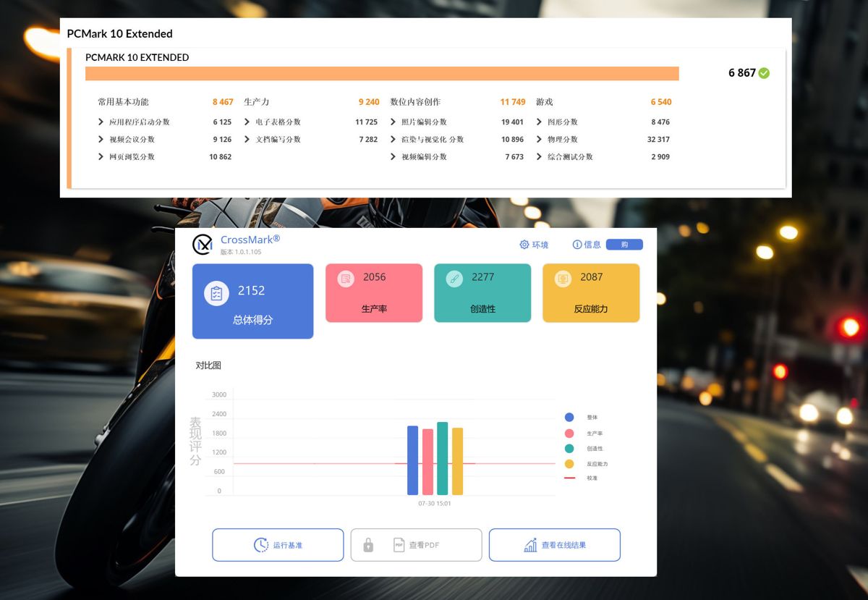Screen dimensions: 868x600
Task: Click the blue overall bar in chart
Action: [x=413, y=460]
